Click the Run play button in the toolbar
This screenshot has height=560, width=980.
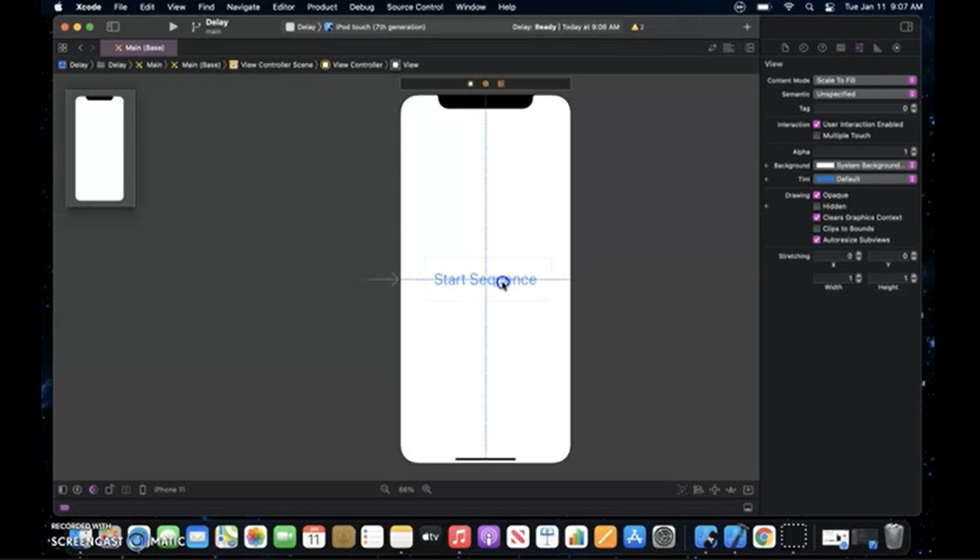tap(173, 27)
